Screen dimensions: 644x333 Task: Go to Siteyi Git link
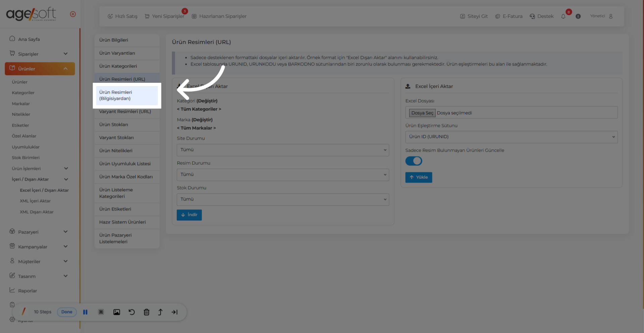pyautogui.click(x=474, y=16)
